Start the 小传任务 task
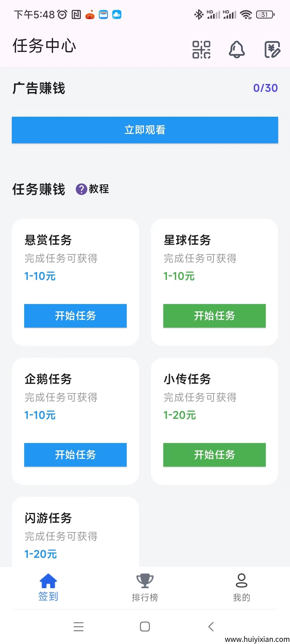The image size is (290, 644). [x=214, y=455]
